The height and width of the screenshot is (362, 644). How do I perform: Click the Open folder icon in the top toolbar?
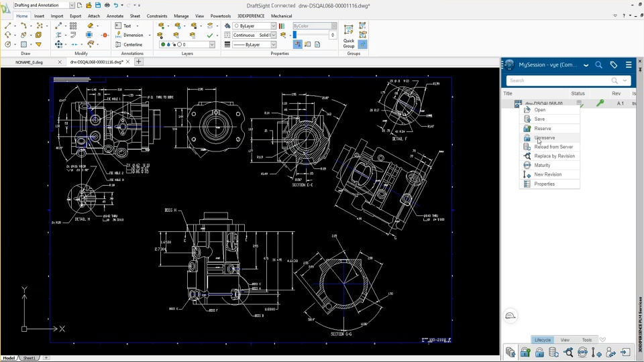(x=89, y=5)
